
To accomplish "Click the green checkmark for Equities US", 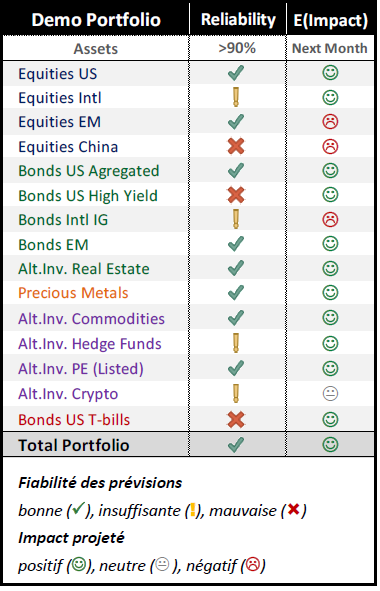I will click(x=236, y=73).
